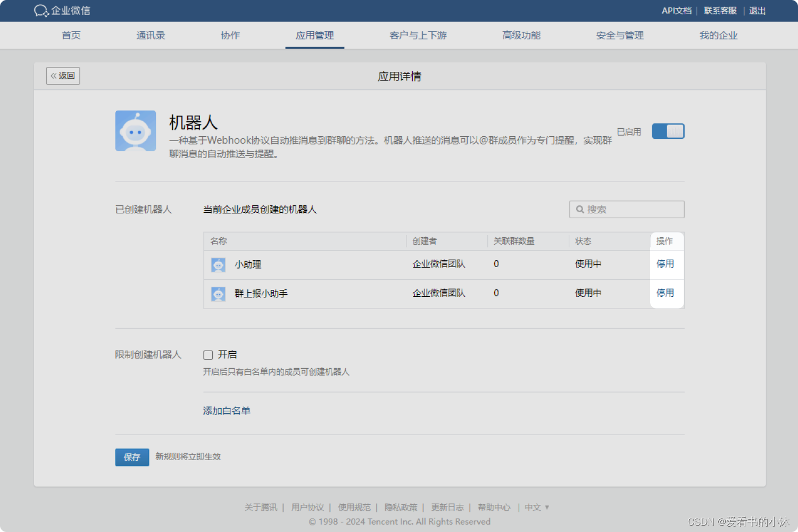This screenshot has width=798, height=532.
Task: Open the 帮助中心 footer link
Action: [494, 508]
